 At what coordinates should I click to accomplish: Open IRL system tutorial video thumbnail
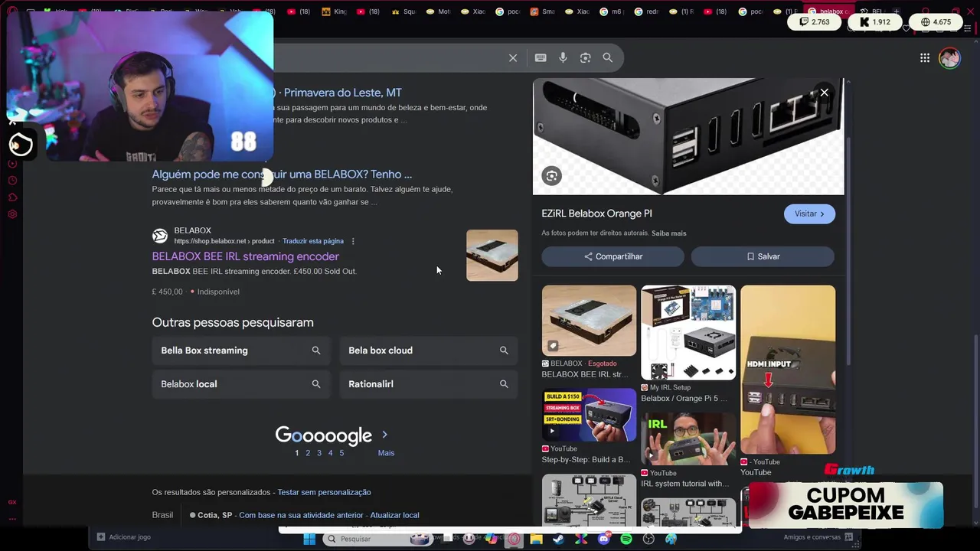click(x=688, y=439)
